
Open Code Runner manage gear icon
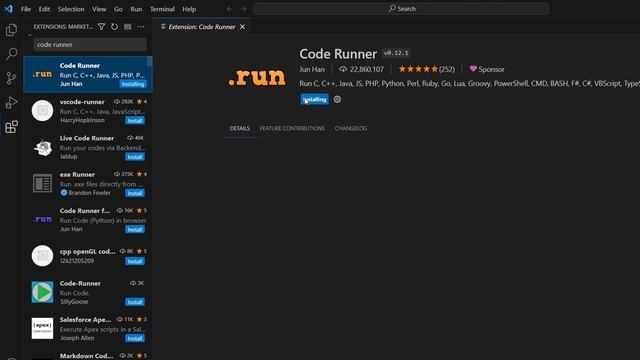pos(337,99)
